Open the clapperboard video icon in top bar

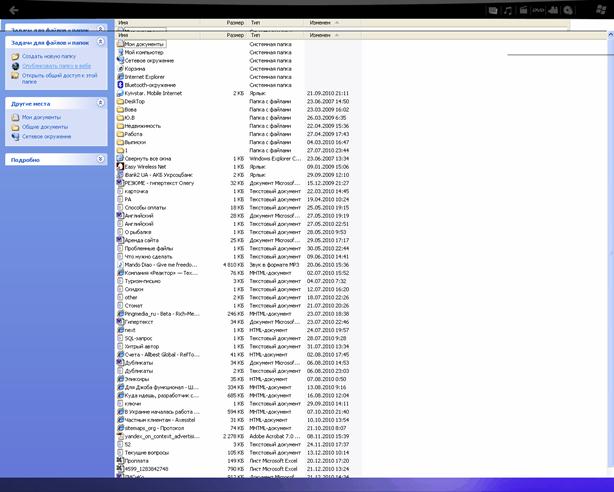[x=523, y=10]
